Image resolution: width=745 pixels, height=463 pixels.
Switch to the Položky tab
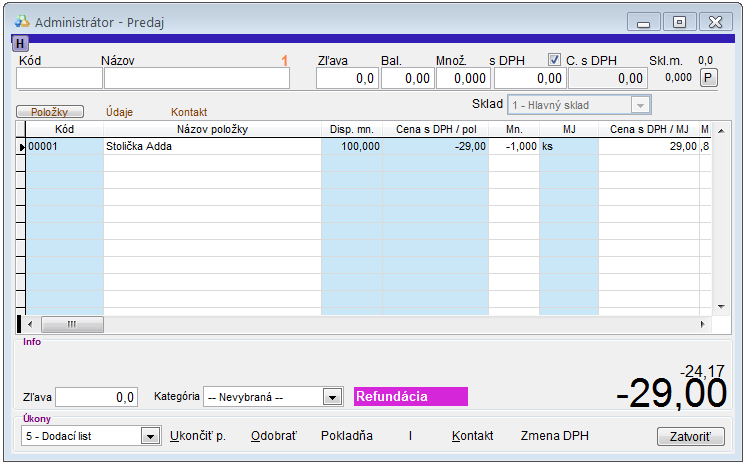49,112
